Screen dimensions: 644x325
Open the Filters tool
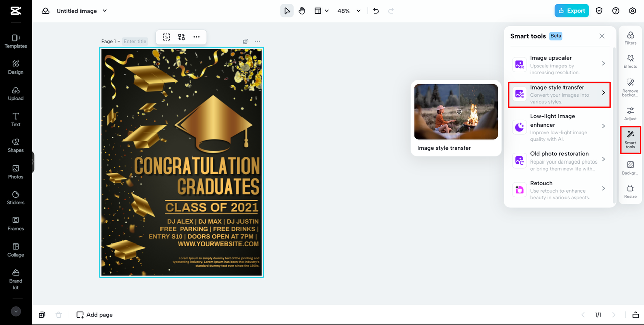(630, 38)
